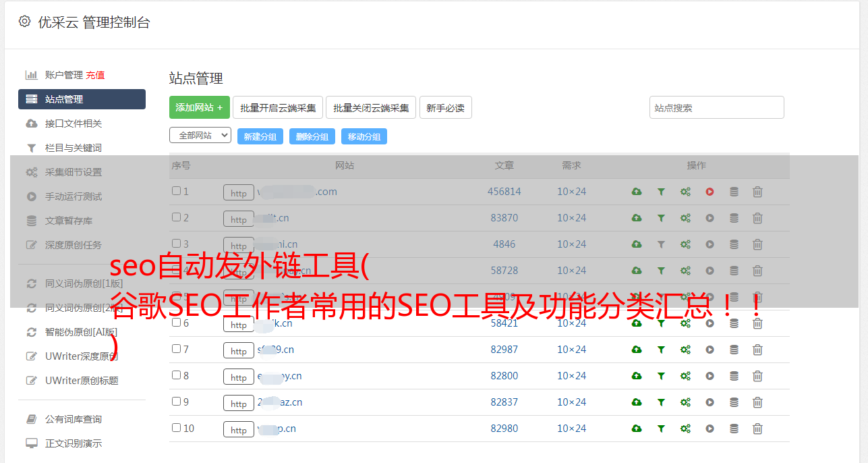Open the 全部网站 group dropdown
The width and height of the screenshot is (868, 463).
200,136
